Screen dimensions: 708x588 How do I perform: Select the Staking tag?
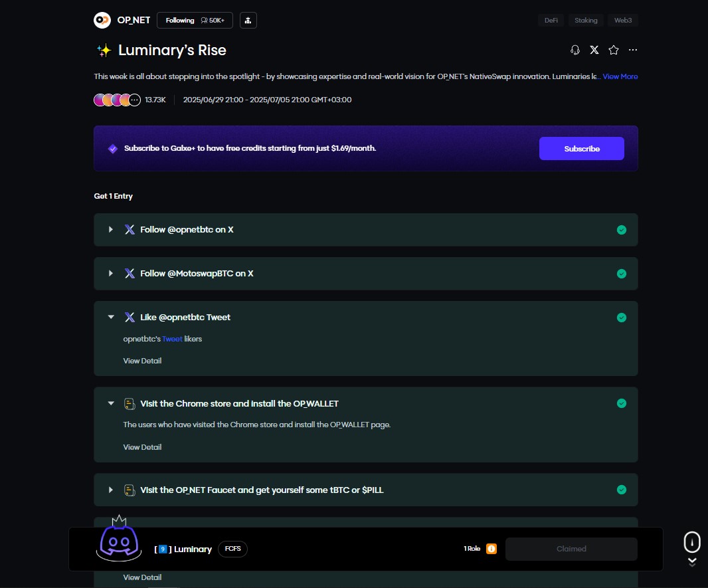click(x=586, y=21)
